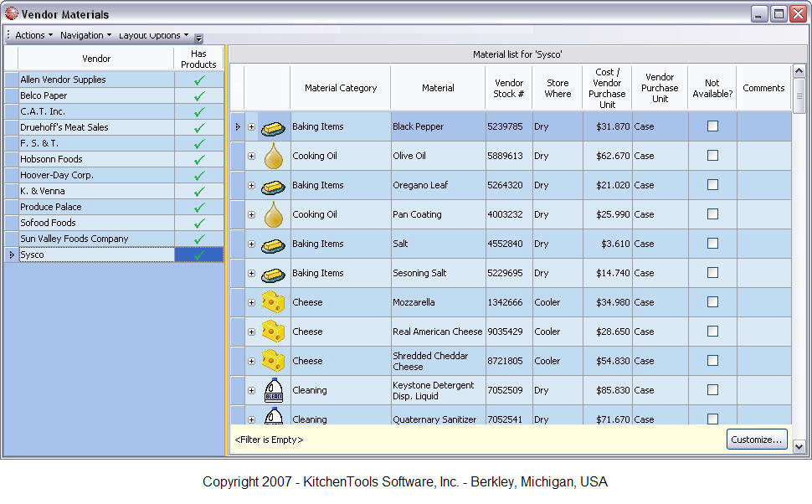Click the Material column header
The image size is (812, 504).
(438, 88)
